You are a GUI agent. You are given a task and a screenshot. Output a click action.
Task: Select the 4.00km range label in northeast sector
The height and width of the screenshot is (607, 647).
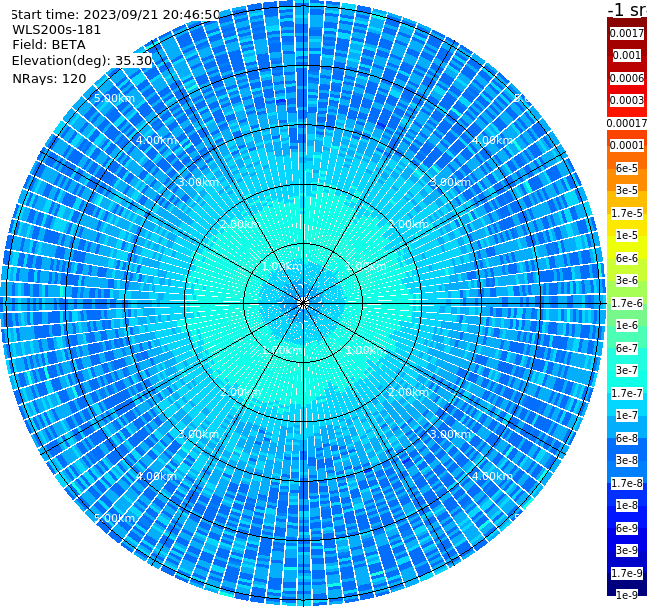pyautogui.click(x=492, y=140)
